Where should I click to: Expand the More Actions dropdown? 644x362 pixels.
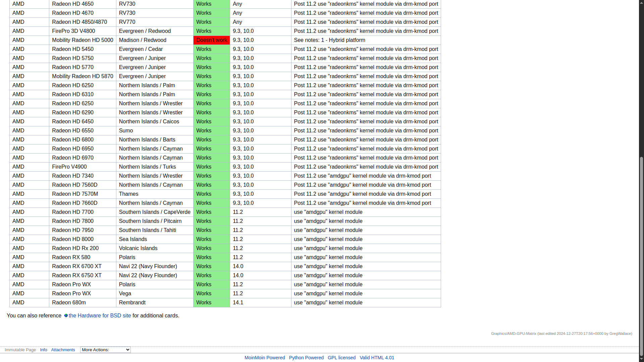pos(105,350)
